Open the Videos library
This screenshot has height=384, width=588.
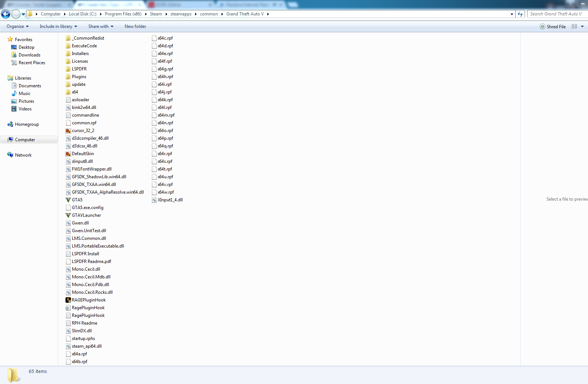(x=25, y=109)
